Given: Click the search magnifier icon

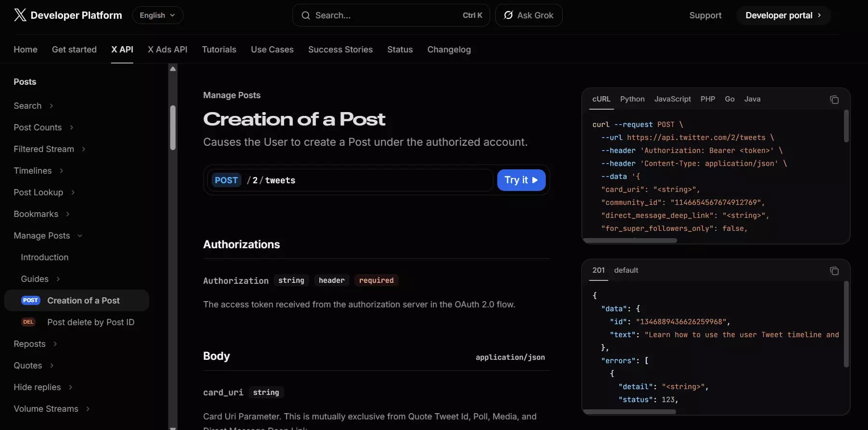Looking at the screenshot, I should [x=305, y=15].
